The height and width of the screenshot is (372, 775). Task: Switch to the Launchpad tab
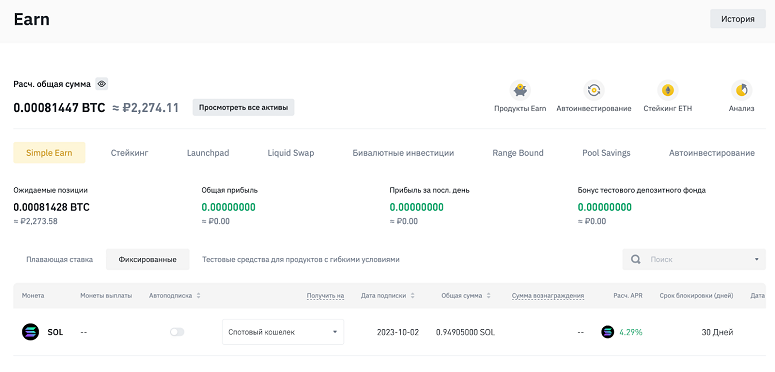coord(208,153)
